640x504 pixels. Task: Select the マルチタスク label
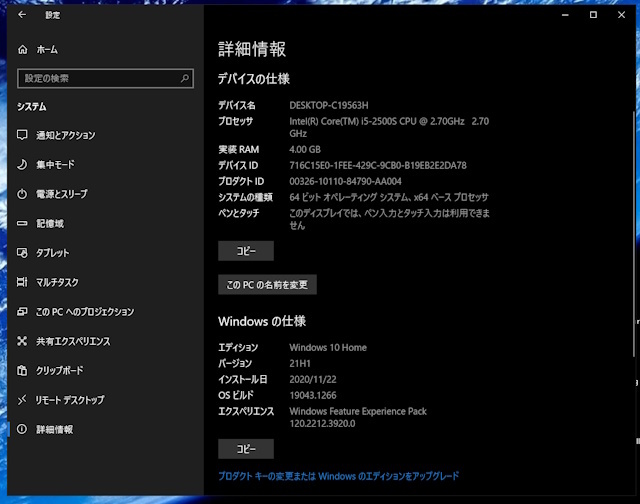[x=57, y=282]
